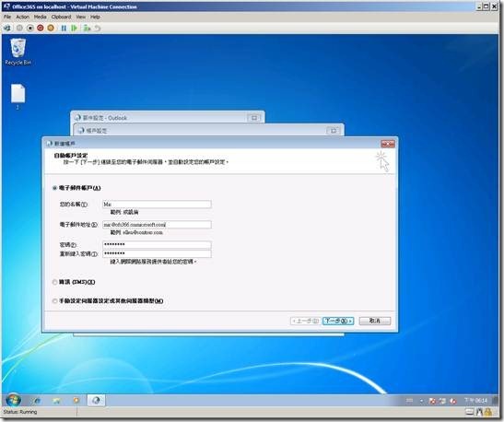Click the retype password field
Screen dimensions: 504x422
click(x=157, y=253)
